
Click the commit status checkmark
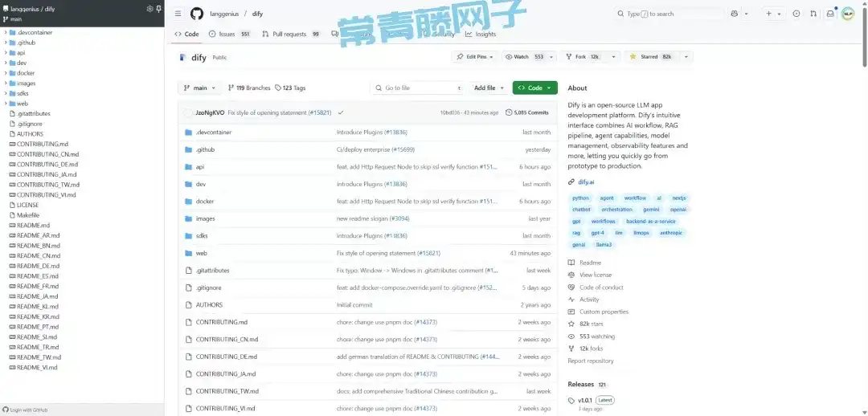(341, 112)
